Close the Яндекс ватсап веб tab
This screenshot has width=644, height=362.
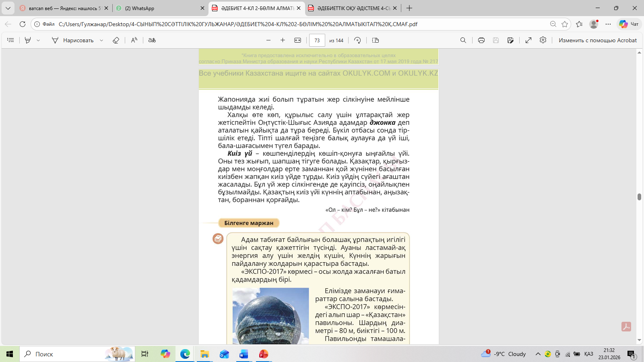(106, 8)
